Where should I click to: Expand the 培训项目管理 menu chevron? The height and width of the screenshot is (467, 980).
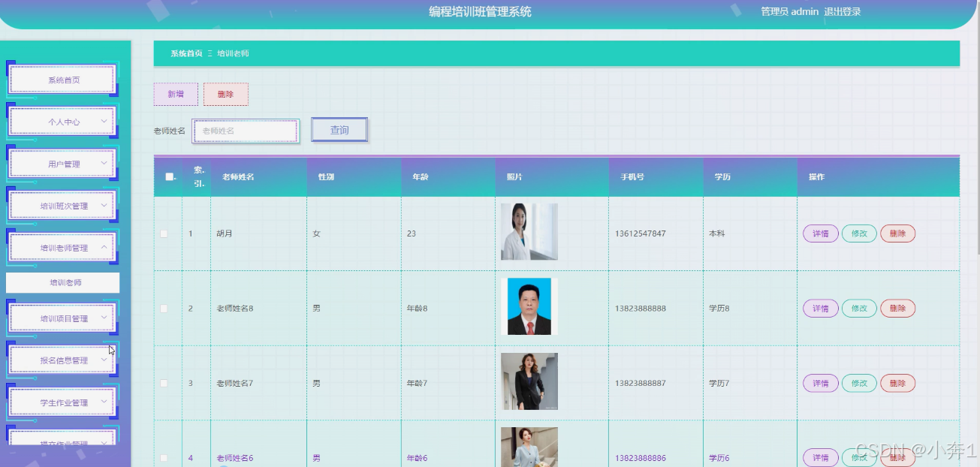[104, 318]
